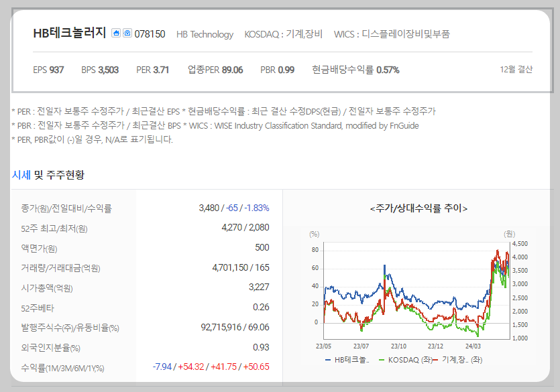Click the telephone icon next to 078150
Image resolution: width=560 pixels, height=392 pixels.
coord(127,34)
